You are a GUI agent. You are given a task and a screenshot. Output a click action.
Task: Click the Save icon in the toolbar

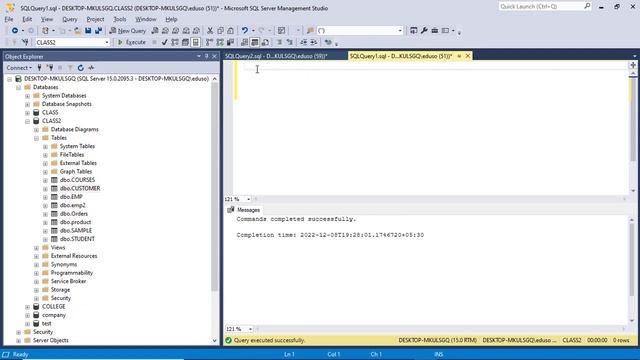click(88, 31)
